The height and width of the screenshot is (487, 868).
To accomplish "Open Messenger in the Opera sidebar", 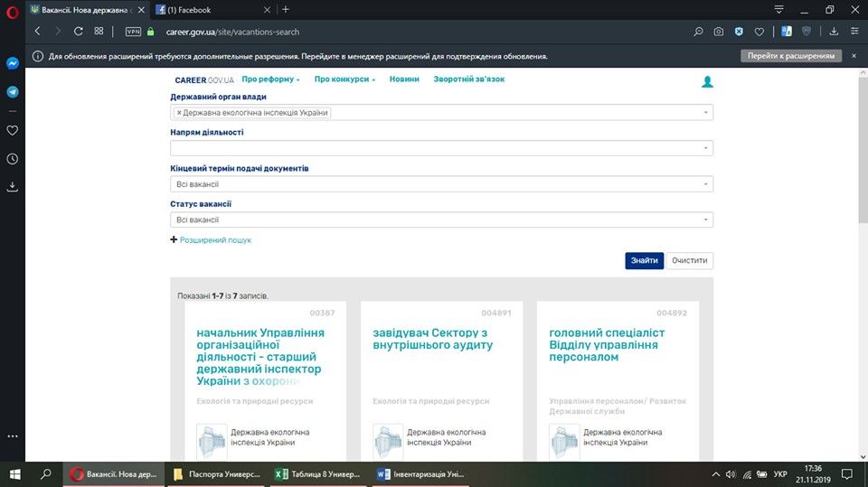I will point(13,64).
